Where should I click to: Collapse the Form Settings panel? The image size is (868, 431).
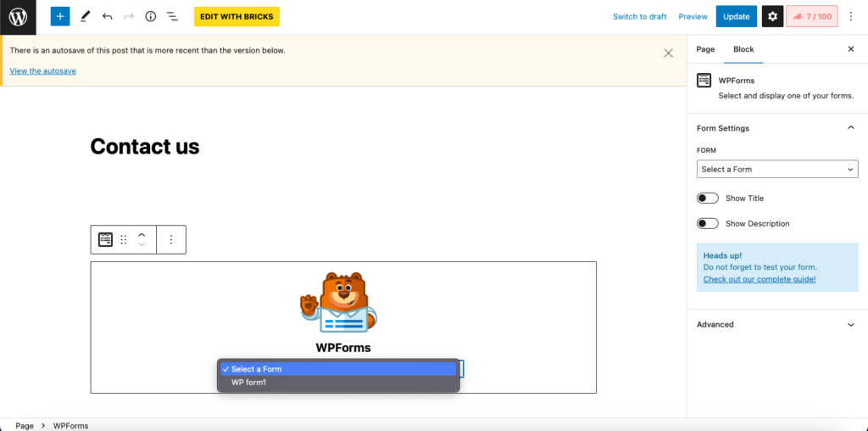(851, 128)
